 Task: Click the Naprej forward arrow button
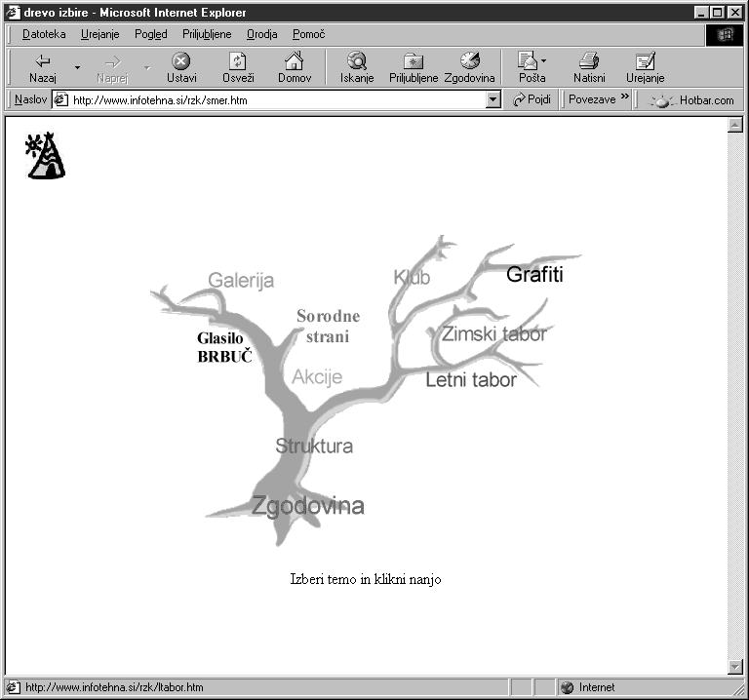tap(112, 68)
